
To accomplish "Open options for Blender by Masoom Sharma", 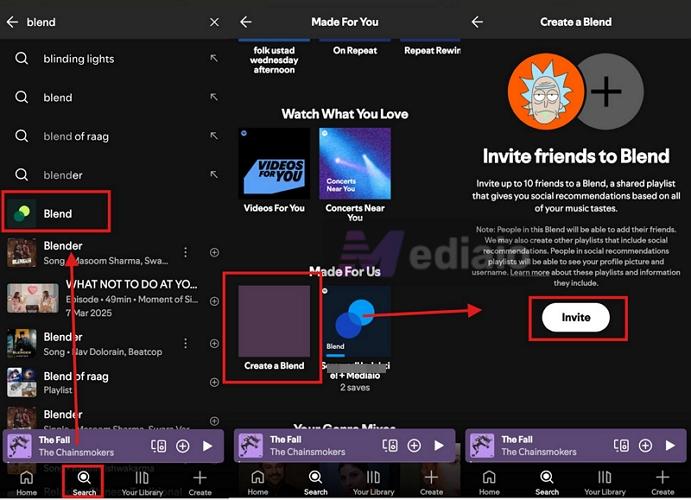I will tap(186, 252).
